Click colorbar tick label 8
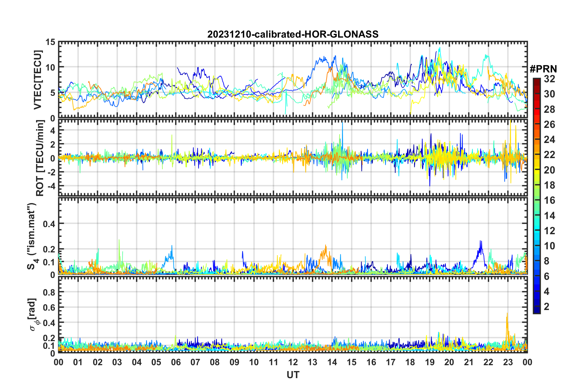 547,261
